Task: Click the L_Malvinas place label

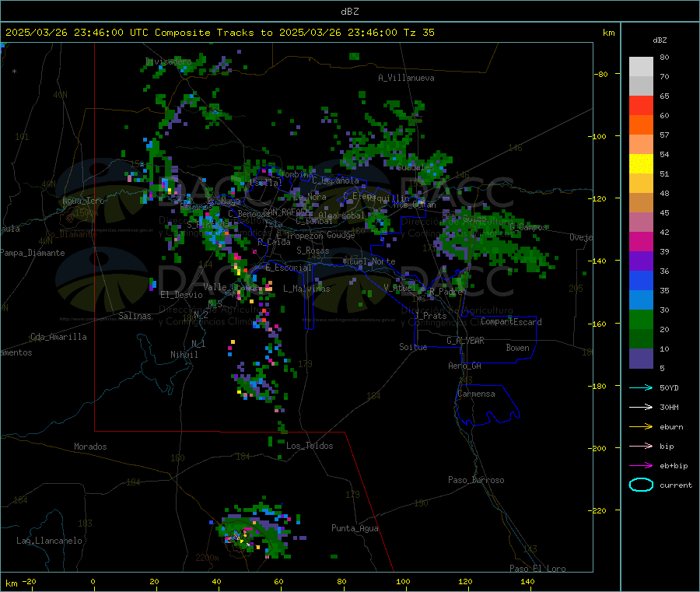Action: pos(306,289)
